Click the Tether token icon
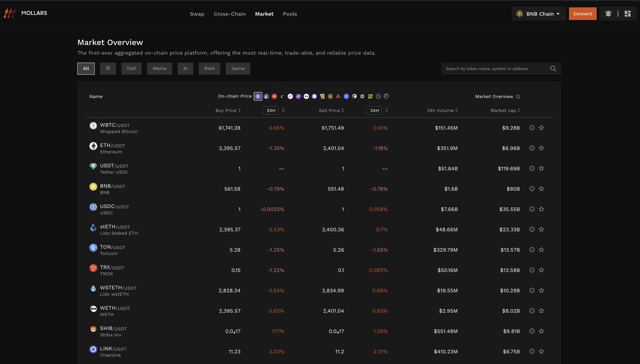 (93, 166)
